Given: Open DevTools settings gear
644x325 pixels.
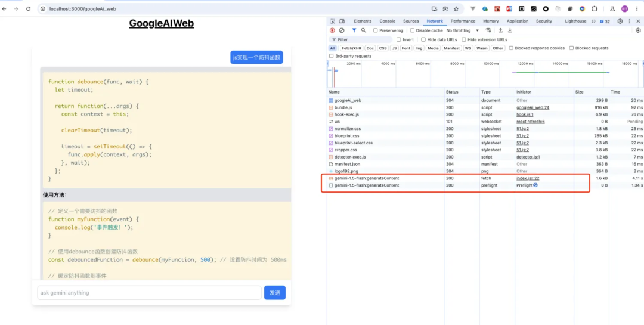Looking at the screenshot, I should 620,21.
